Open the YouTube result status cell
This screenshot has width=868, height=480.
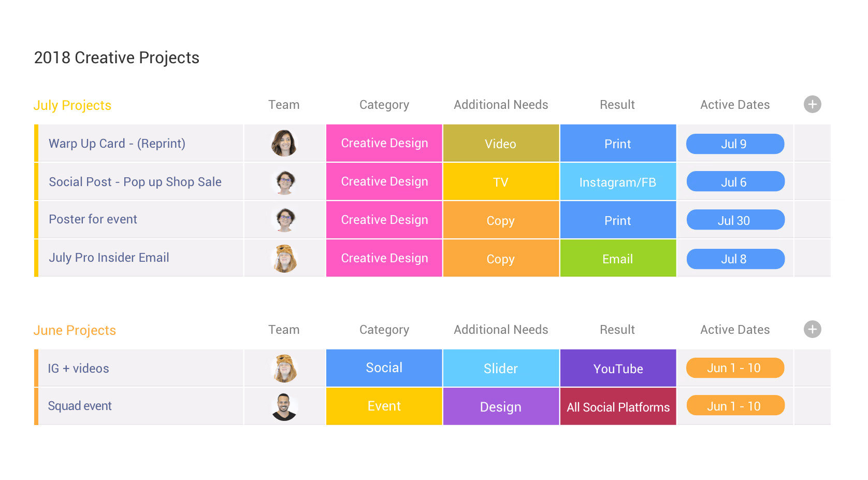point(618,368)
